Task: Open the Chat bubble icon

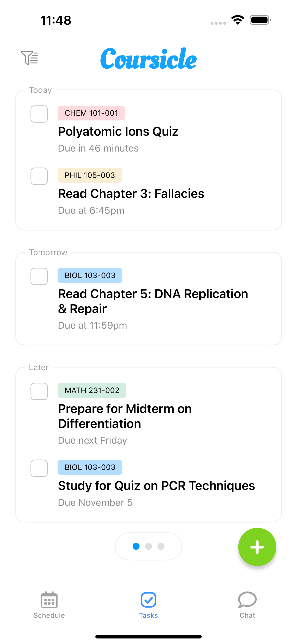Action: pyautogui.click(x=247, y=600)
